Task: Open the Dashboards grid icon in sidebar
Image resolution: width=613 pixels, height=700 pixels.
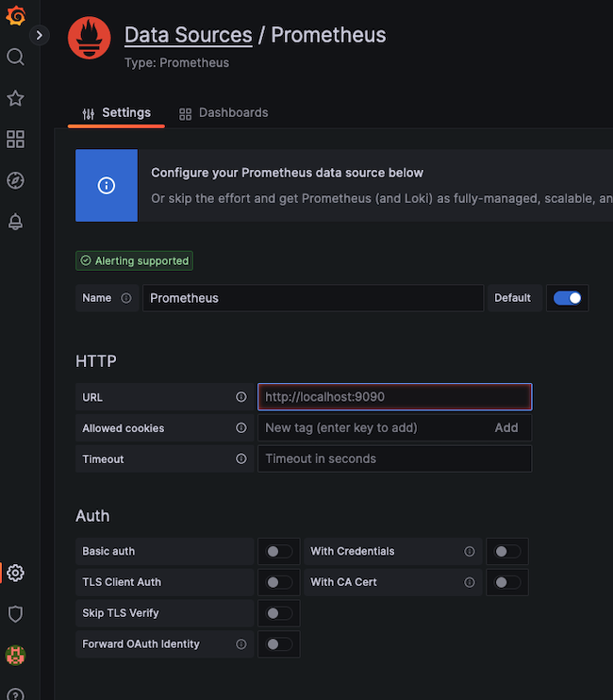Action: [15, 140]
